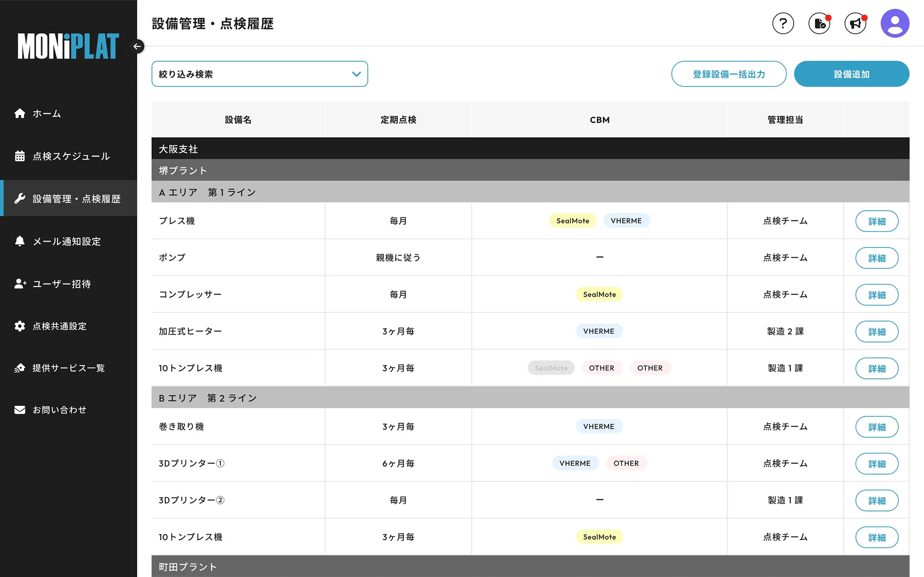The height and width of the screenshot is (577, 924).
Task: Click the ホーム home sidebar icon
Action: click(x=19, y=113)
